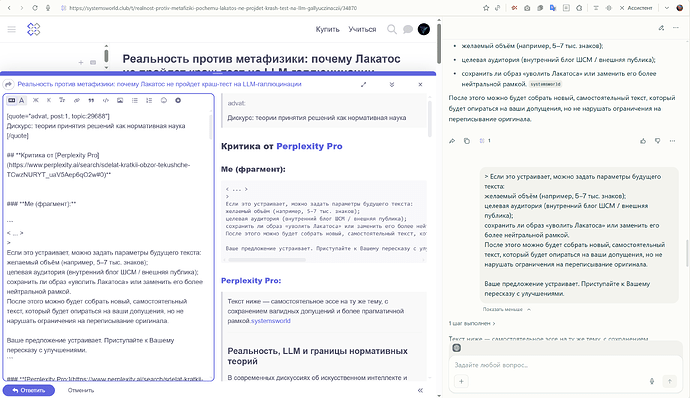Cancel the reply with Отменить
The height and width of the screenshot is (398, 690).
(81, 390)
